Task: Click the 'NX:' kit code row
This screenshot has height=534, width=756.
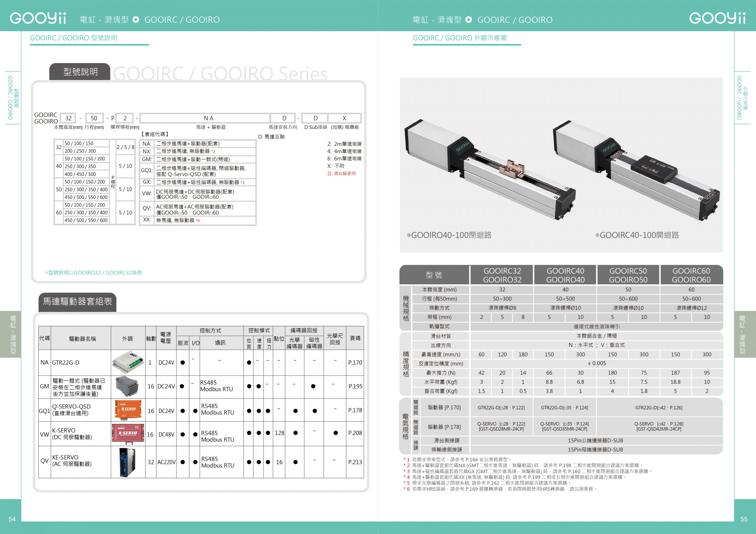Action: (198, 152)
